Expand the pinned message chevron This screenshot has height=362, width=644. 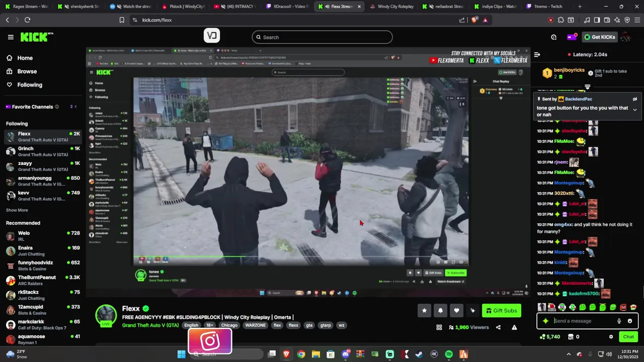tap(635, 110)
